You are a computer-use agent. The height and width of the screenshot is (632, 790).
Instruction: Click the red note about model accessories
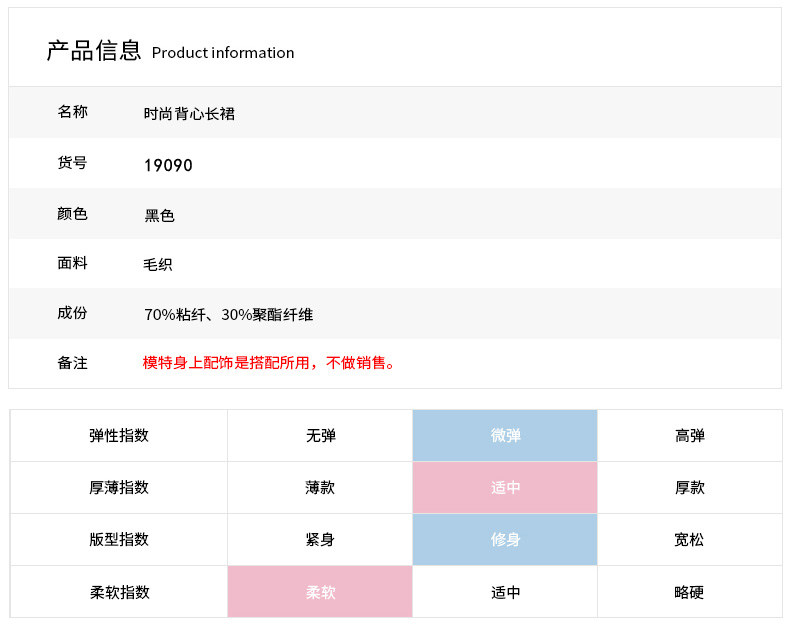pos(270,363)
